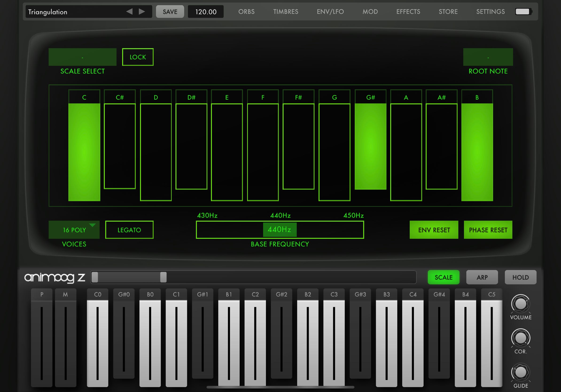Open the 16 POLY voices dropdown
Viewport: 561px width, 392px height.
tap(74, 230)
